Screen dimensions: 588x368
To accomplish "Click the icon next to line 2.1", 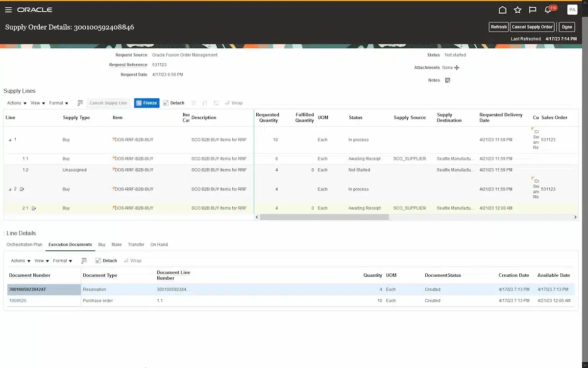I will click(x=34, y=209).
